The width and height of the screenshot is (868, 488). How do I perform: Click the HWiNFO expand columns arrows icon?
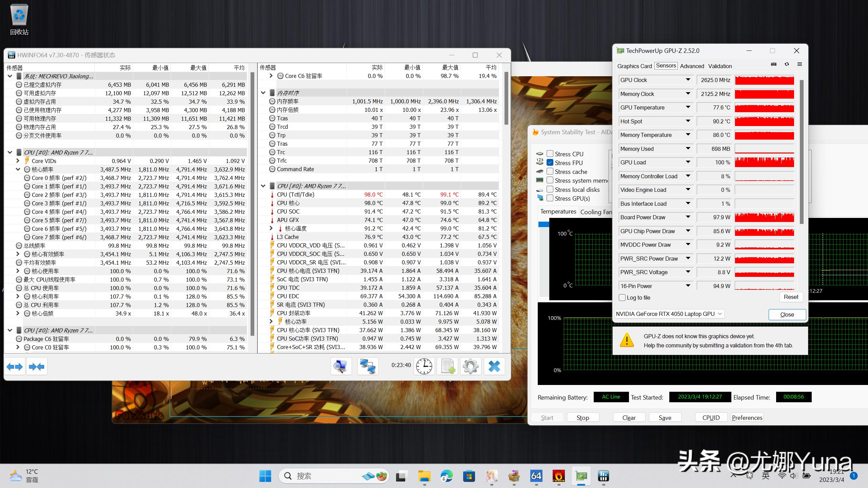click(15, 366)
